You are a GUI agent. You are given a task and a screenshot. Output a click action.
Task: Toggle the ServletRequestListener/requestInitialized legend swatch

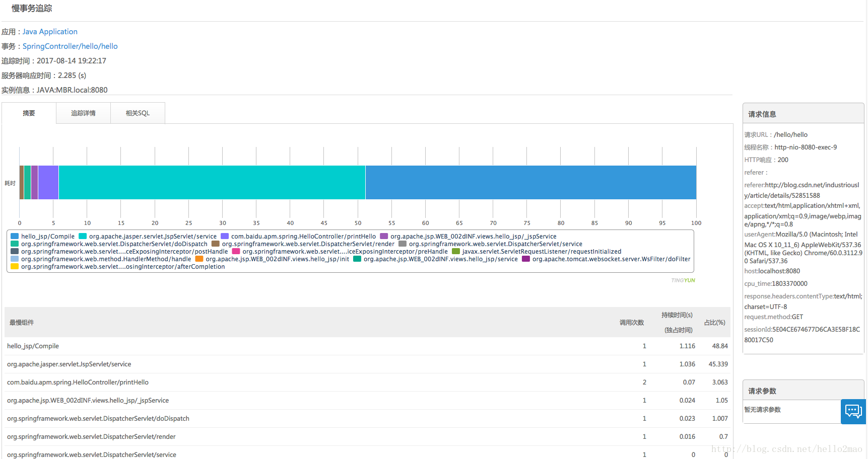click(456, 251)
